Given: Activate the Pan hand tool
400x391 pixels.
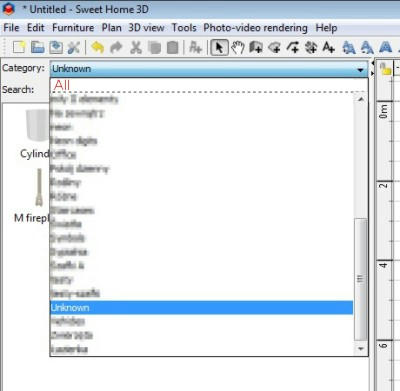Looking at the screenshot, I should point(238,47).
